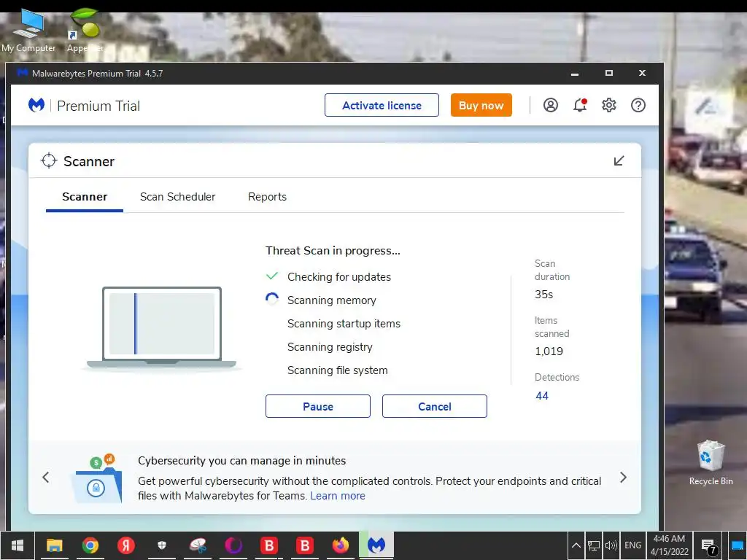Image resolution: width=747 pixels, height=560 pixels.
Task: Launch Firefox from taskbar
Action: point(341,545)
